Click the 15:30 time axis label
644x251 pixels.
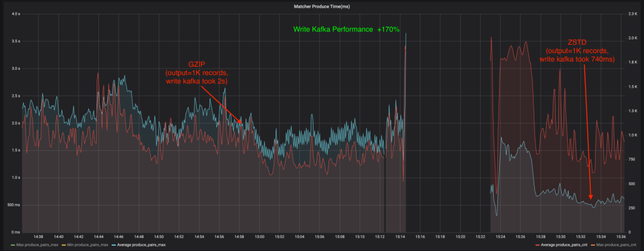pos(561,237)
